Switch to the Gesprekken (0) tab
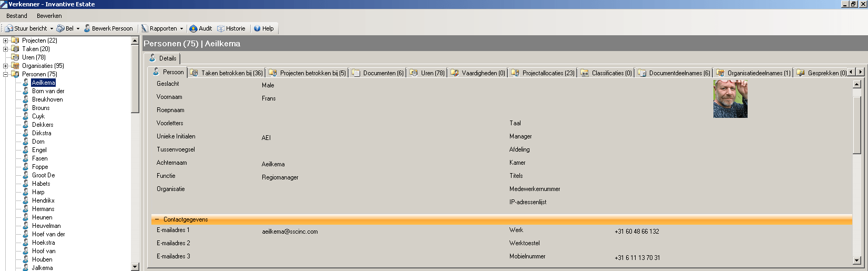The image size is (868, 271). (x=821, y=73)
